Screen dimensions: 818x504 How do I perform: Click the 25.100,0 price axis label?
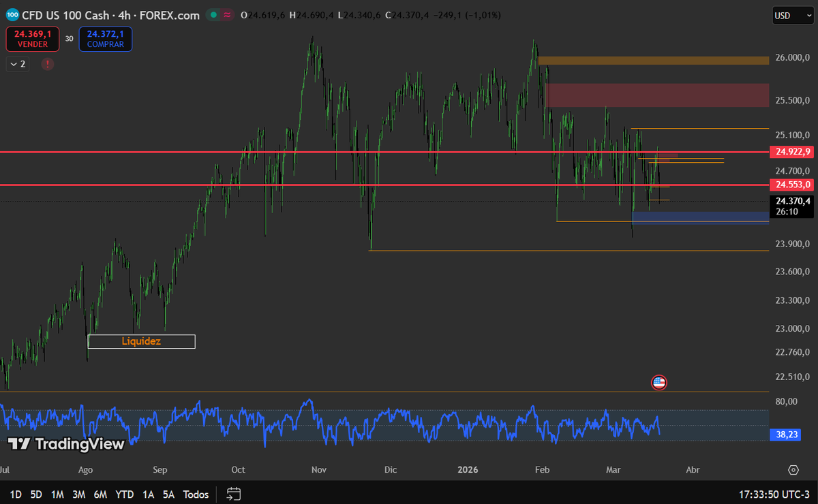(792, 135)
